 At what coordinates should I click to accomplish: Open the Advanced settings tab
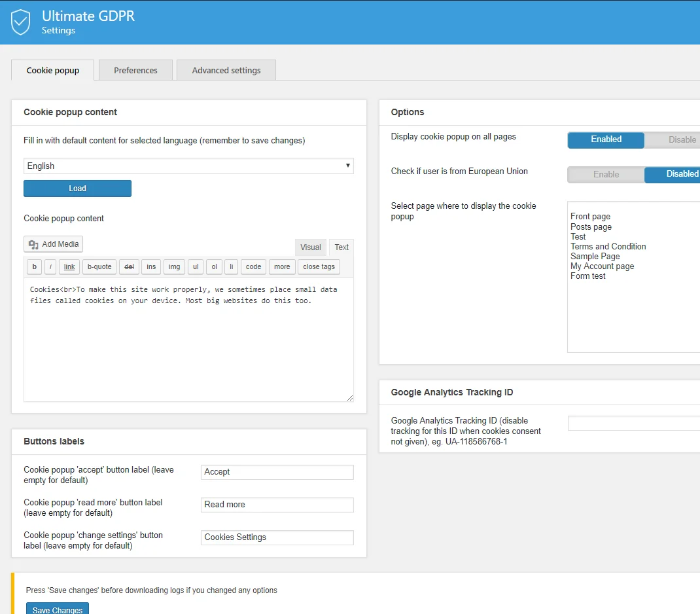coord(226,70)
